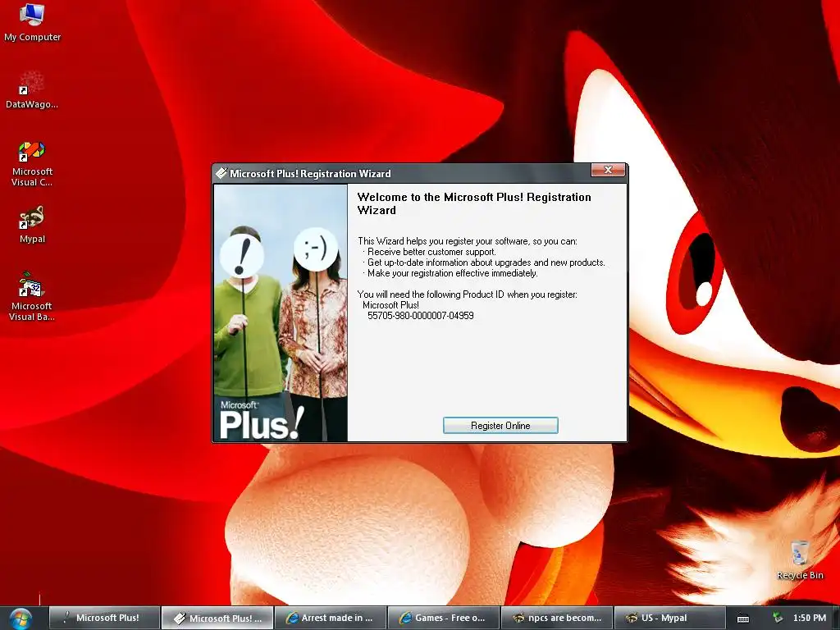Image resolution: width=840 pixels, height=630 pixels.
Task: Click Get up-to-date information about upgrades line
Action: tap(486, 262)
